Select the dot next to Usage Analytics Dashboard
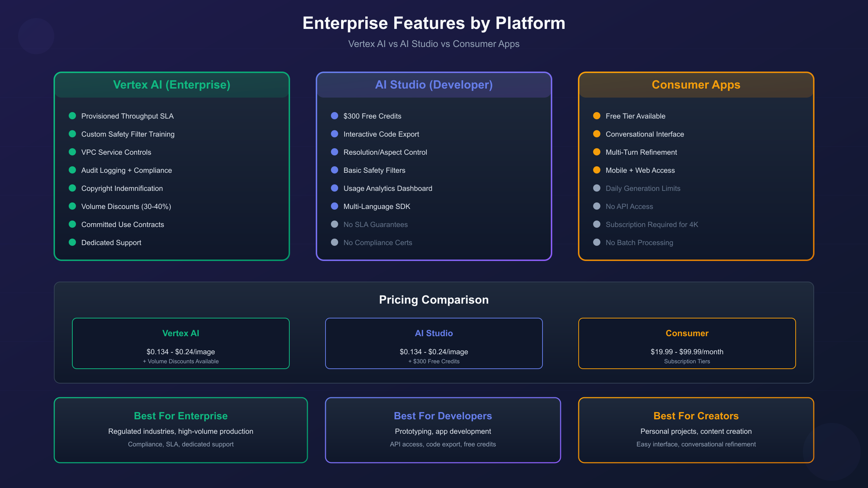 [x=334, y=188]
